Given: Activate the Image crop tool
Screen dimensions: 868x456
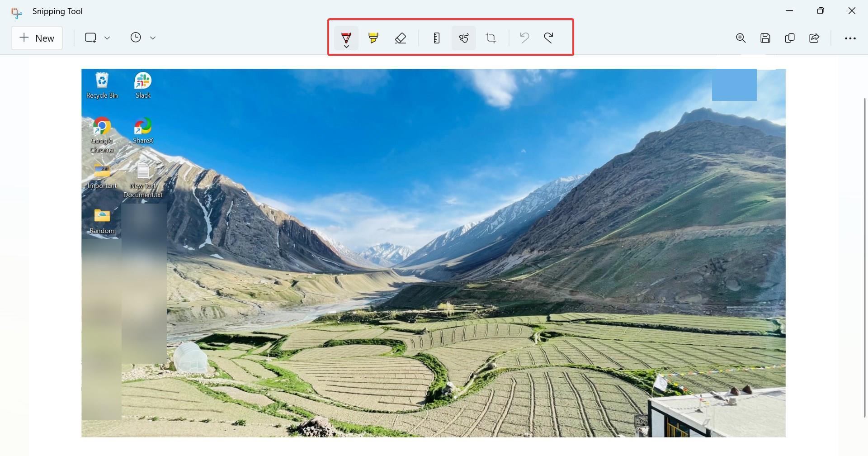Looking at the screenshot, I should coord(491,38).
